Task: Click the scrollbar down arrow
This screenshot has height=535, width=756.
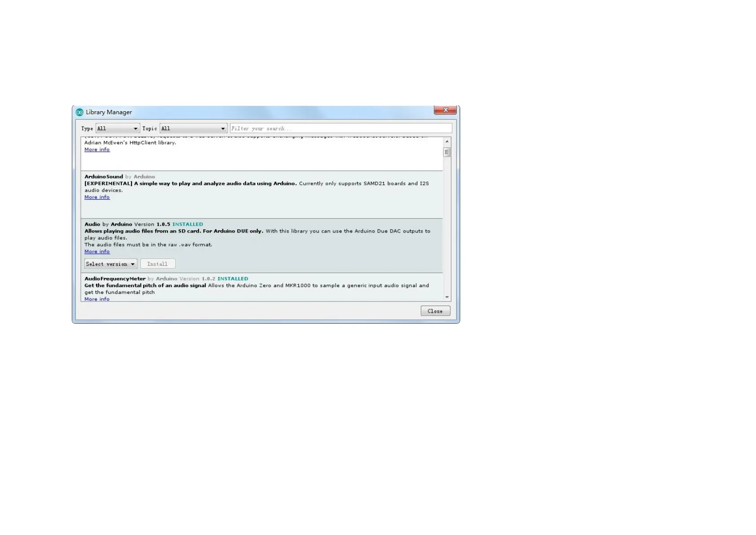Action: [x=447, y=297]
